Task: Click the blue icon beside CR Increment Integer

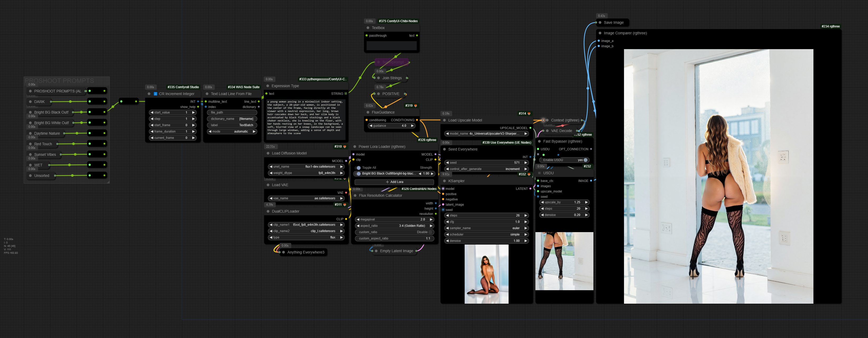Action: point(155,94)
